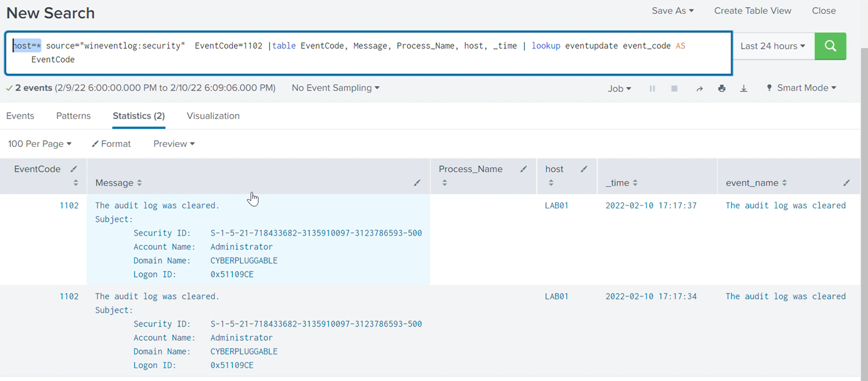Screen dimensions: 868x381
Task: Sort by host column arrows
Action: [551, 183]
